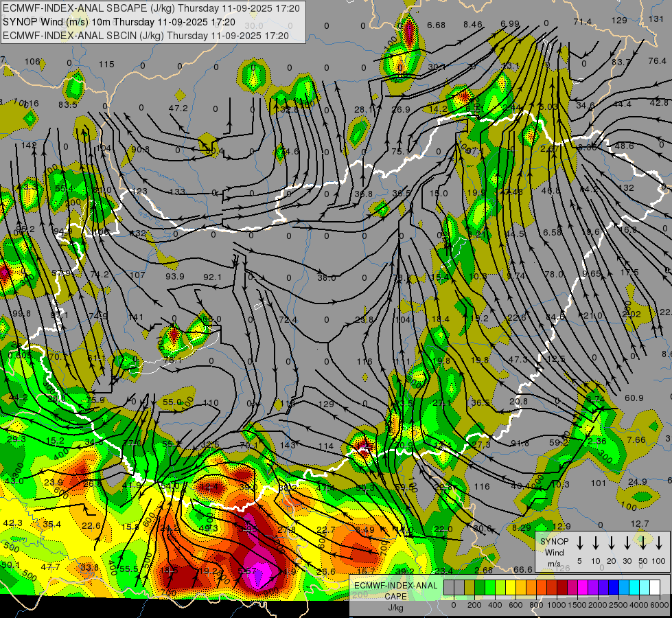Click the 100 m/s wind arrow in legend

[659, 543]
